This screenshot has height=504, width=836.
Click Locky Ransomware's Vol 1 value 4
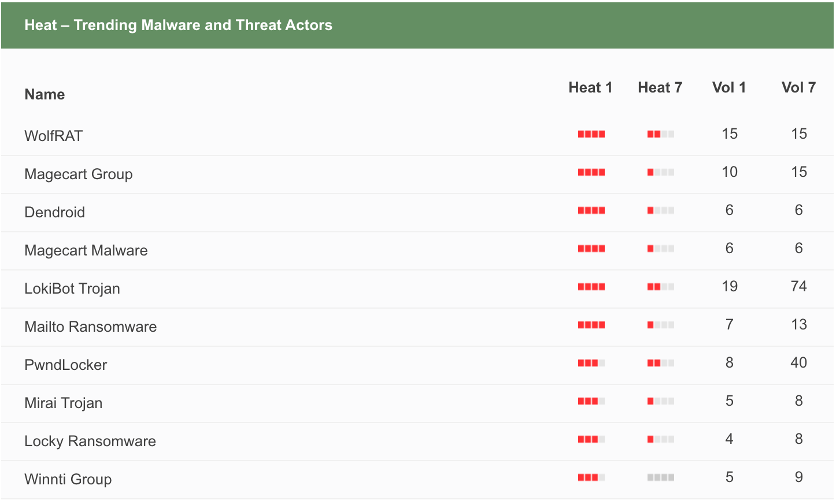730,439
